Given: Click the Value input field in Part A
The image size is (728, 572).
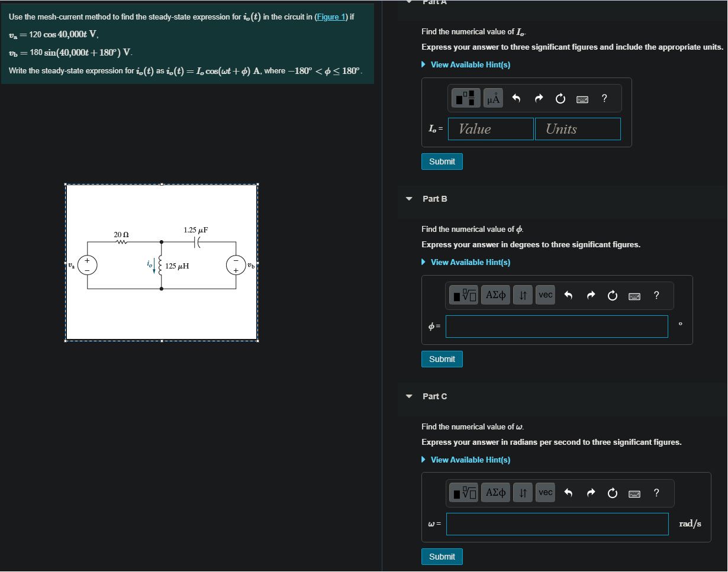Looking at the screenshot, I should coord(490,128).
